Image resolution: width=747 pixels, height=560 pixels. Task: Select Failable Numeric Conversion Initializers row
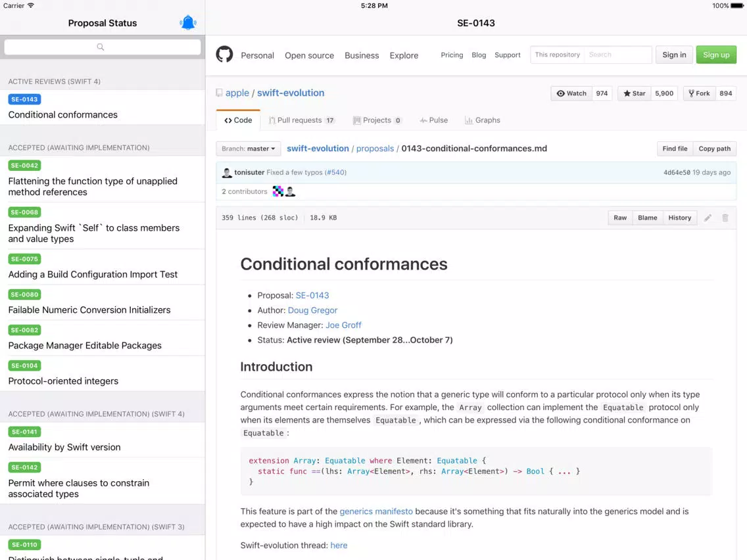point(103,302)
